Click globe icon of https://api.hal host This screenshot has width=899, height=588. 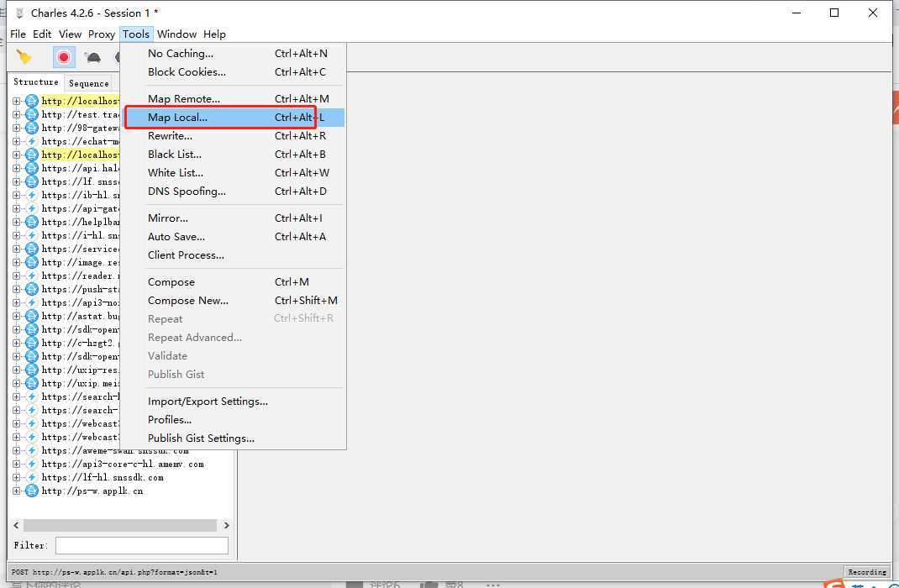pyautogui.click(x=32, y=169)
